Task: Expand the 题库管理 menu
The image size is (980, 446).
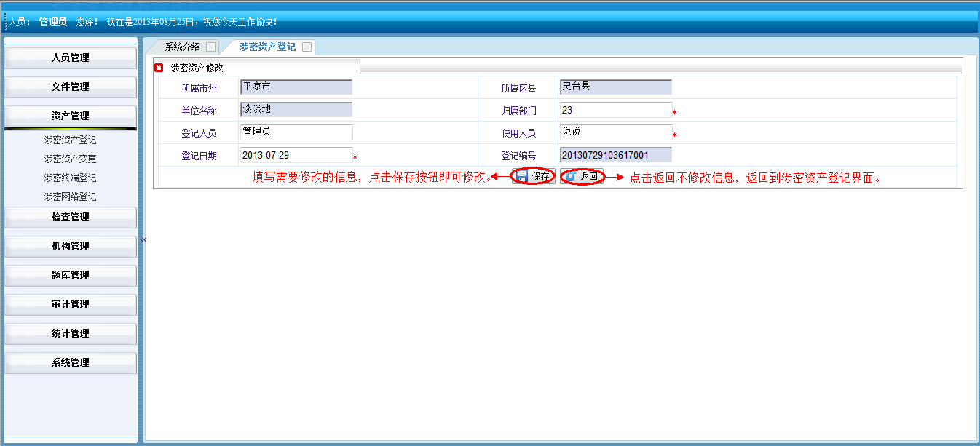Action: click(71, 276)
